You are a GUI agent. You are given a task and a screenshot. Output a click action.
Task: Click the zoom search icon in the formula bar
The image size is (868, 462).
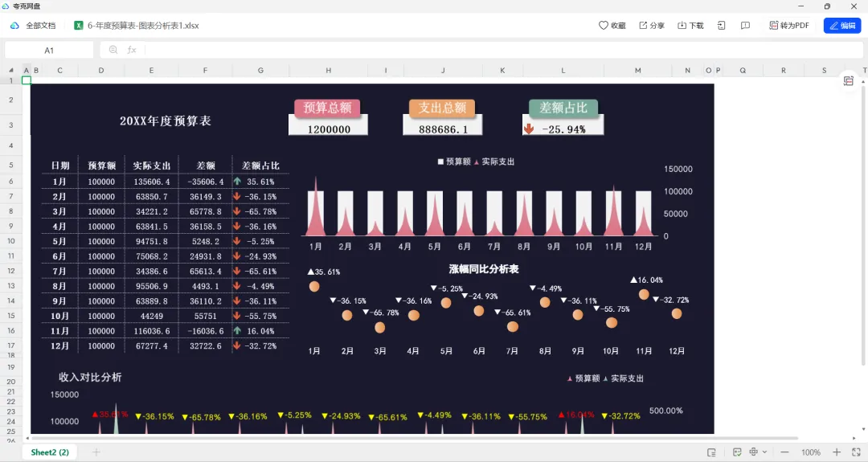[113, 50]
